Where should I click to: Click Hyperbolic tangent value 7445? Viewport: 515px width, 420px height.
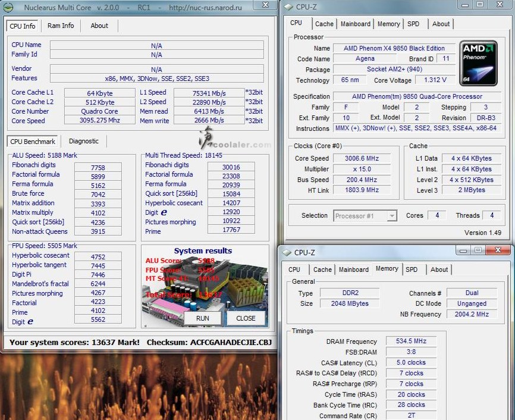98,265
